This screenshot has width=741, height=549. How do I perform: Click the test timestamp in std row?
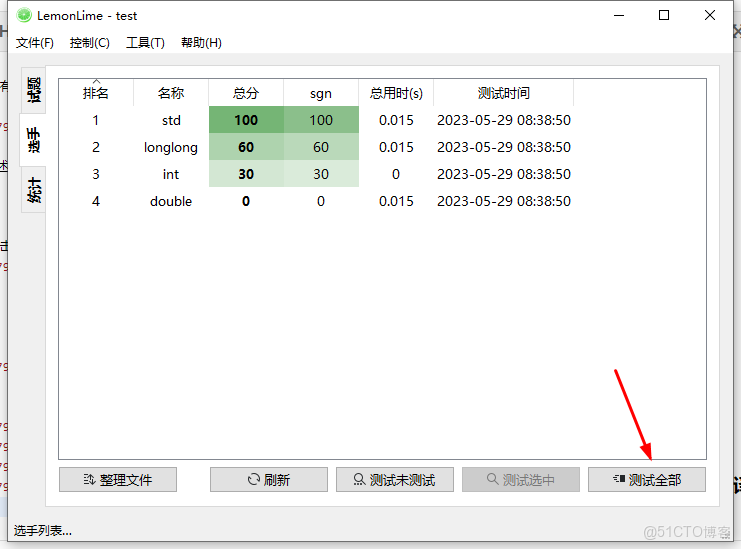504,120
